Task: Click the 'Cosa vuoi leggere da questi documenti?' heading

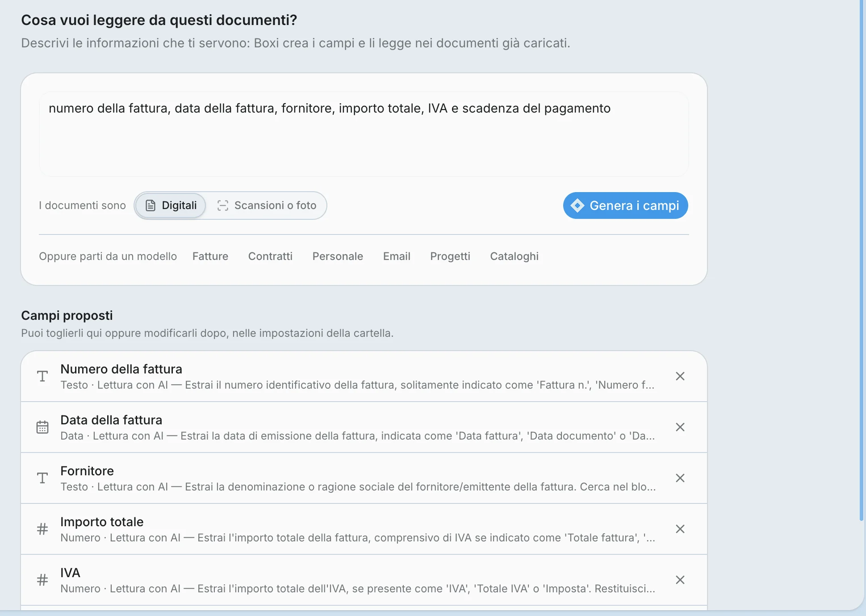Action: (159, 20)
